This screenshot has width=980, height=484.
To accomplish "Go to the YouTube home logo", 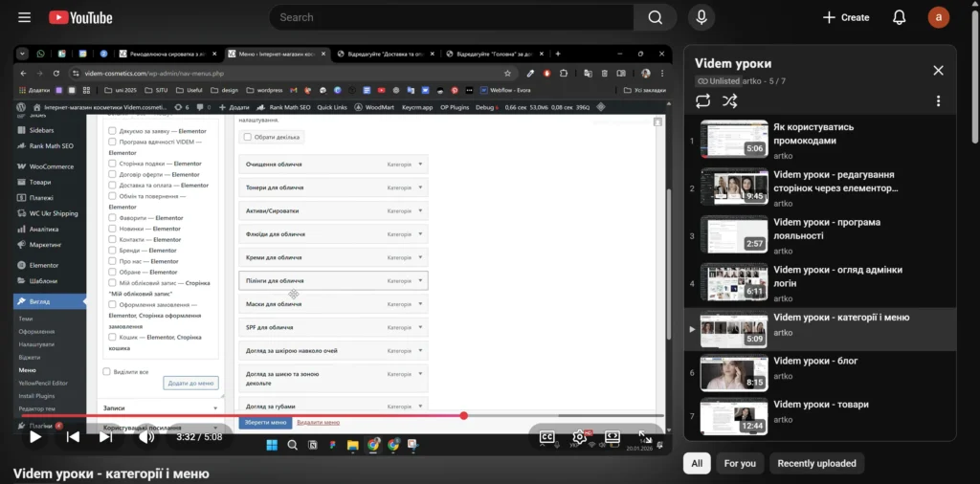I will [x=80, y=17].
